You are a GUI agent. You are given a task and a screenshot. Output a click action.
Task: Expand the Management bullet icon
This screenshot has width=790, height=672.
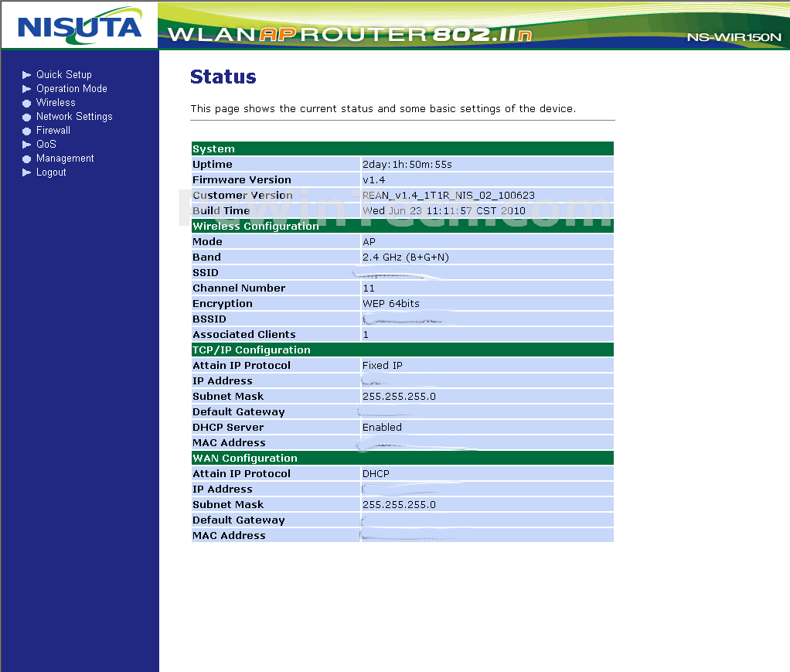[27, 159]
